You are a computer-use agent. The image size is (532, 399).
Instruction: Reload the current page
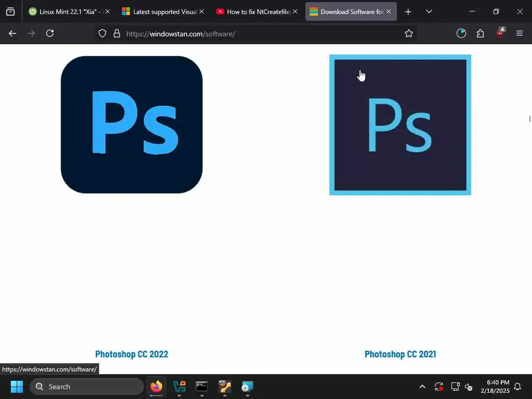pos(50,33)
